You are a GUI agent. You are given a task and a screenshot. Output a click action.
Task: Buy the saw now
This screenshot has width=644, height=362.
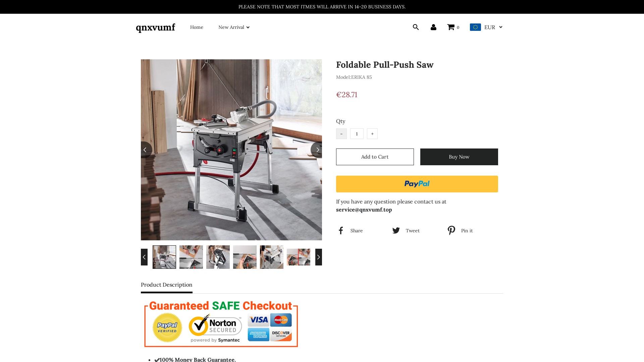pos(459,157)
